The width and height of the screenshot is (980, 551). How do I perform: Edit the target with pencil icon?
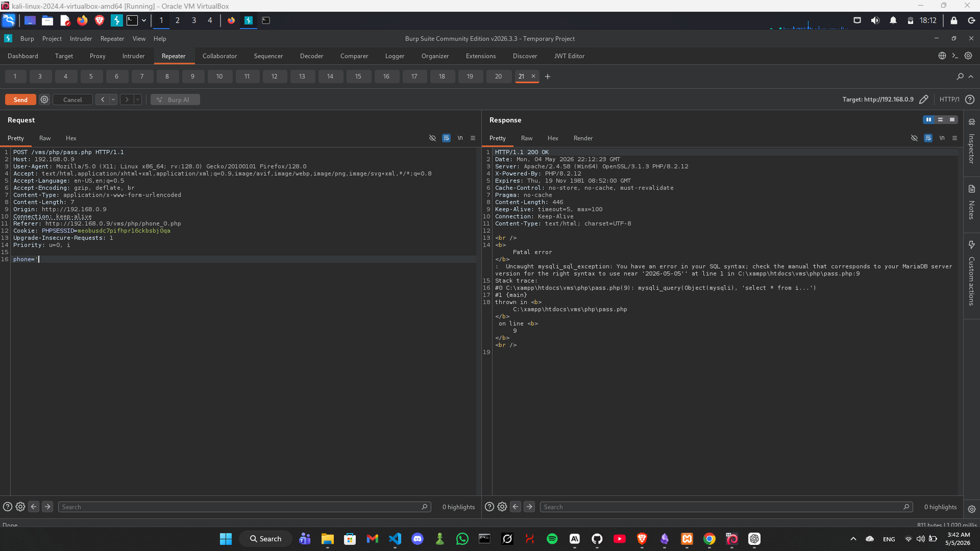pos(924,99)
